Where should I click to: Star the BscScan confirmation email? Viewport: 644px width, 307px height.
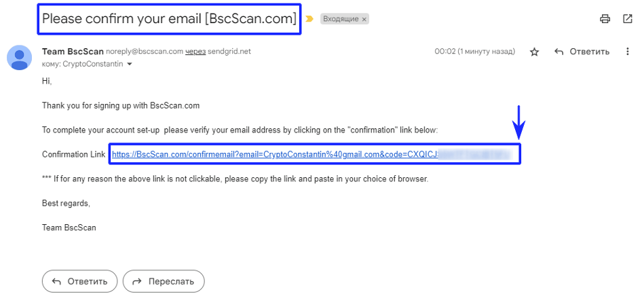coord(534,52)
